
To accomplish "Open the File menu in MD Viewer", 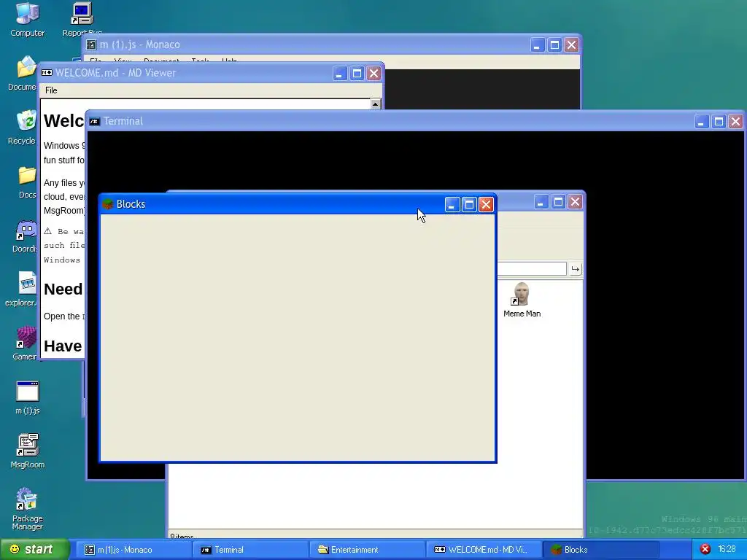I will click(x=51, y=90).
